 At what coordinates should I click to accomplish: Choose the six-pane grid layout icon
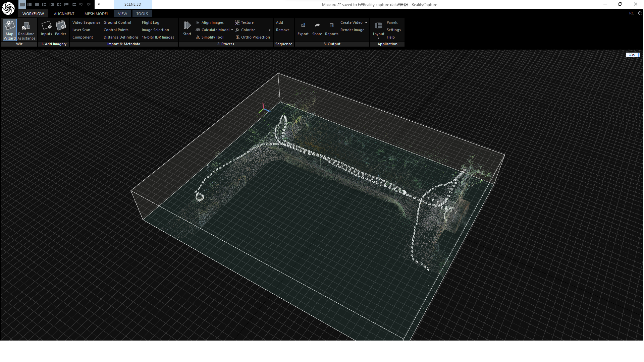59,4
